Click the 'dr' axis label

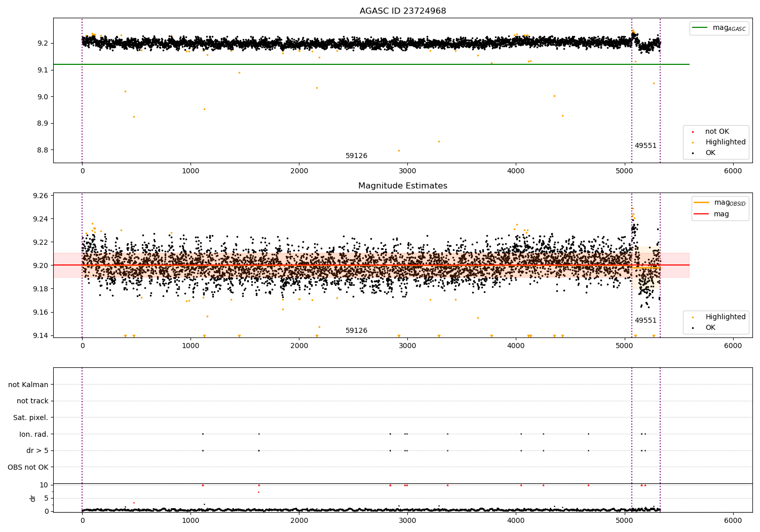[x=33, y=498]
